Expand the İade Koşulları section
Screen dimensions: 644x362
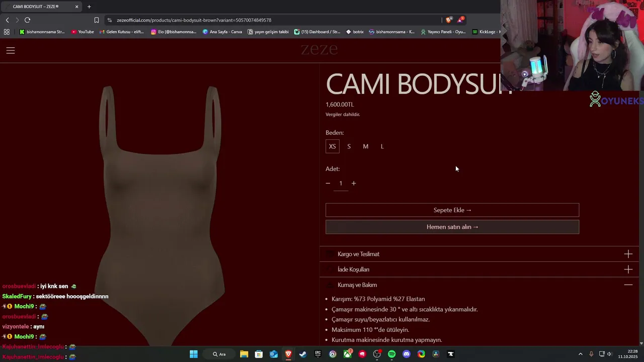[x=479, y=269]
